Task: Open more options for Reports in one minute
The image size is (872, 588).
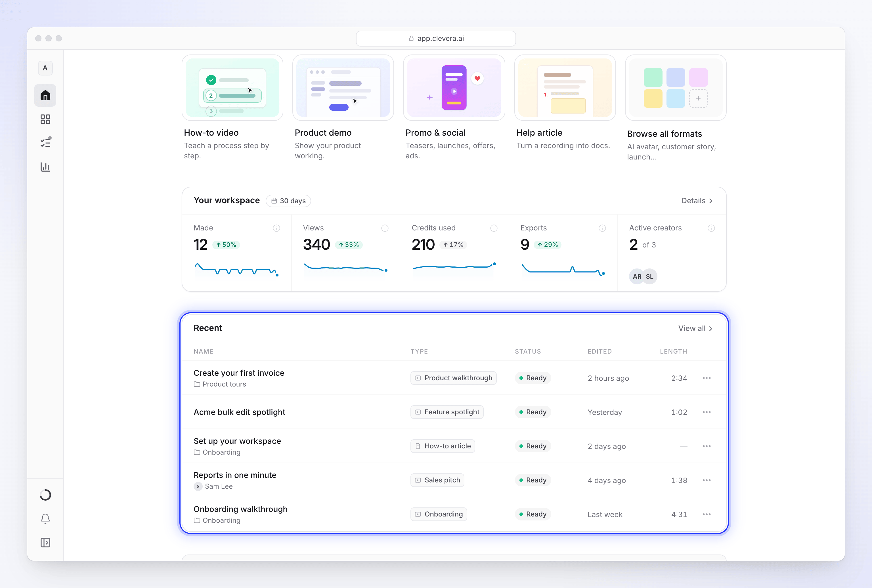Action: [x=707, y=480]
